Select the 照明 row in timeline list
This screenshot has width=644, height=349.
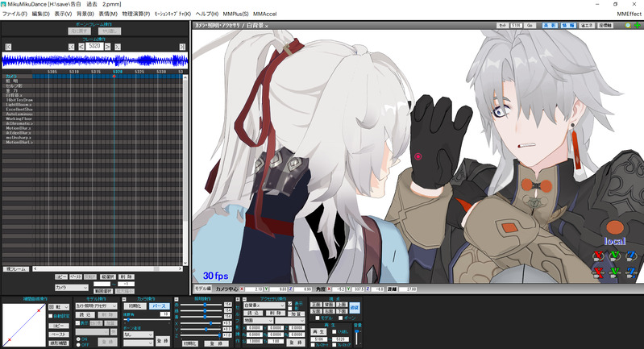tap(17, 81)
